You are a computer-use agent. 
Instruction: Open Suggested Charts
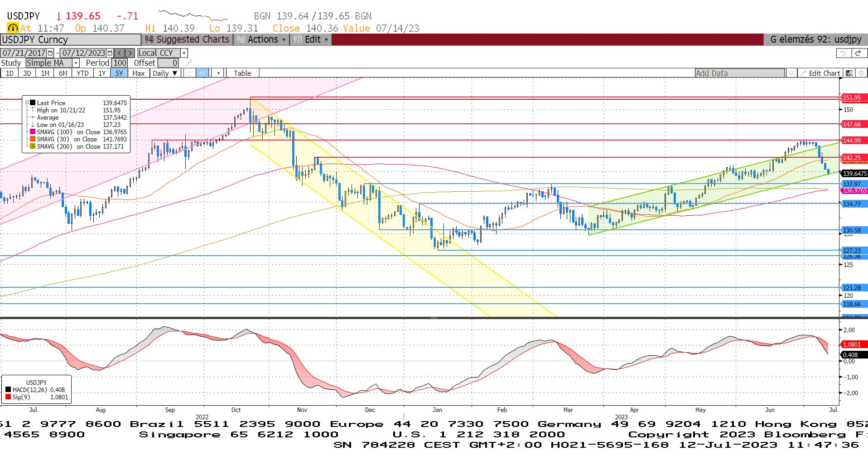(187, 40)
